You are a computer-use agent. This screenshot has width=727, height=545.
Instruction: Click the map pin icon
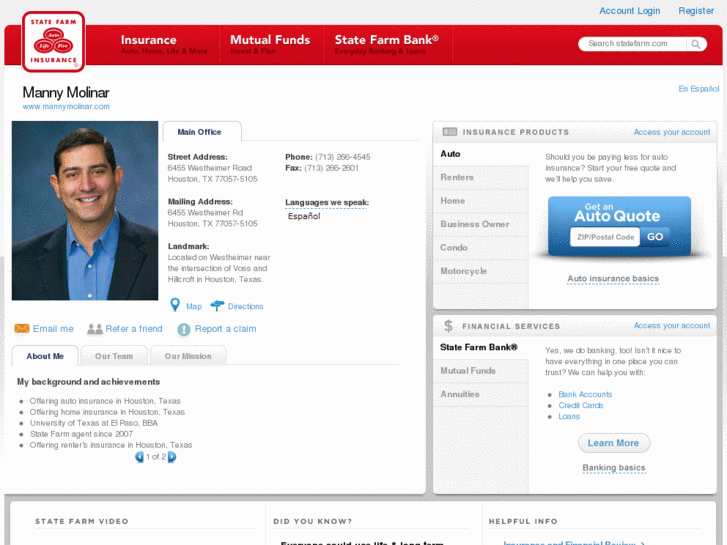(175, 305)
